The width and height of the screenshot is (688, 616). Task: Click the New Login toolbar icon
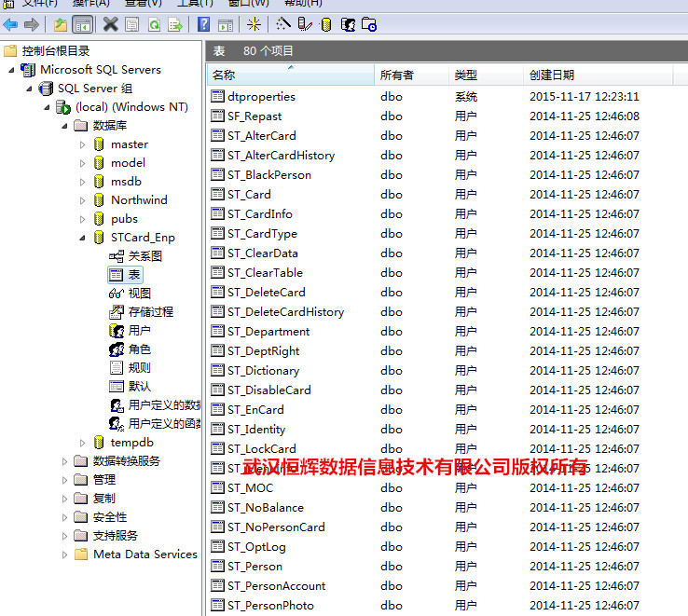348,24
